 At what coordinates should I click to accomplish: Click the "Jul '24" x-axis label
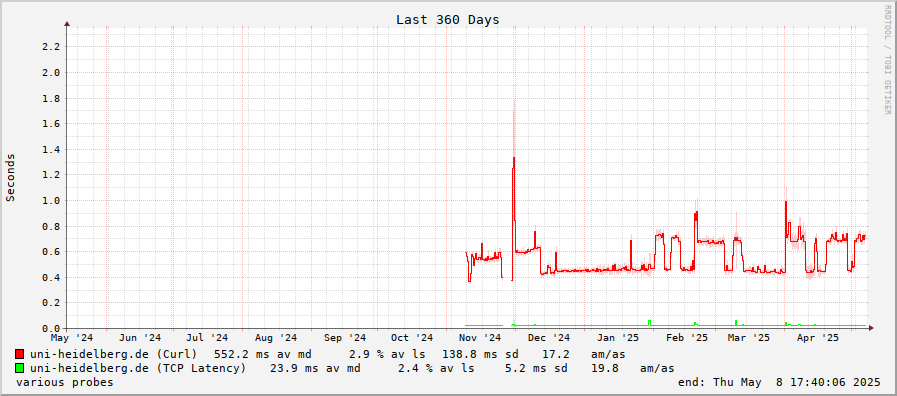point(207,338)
